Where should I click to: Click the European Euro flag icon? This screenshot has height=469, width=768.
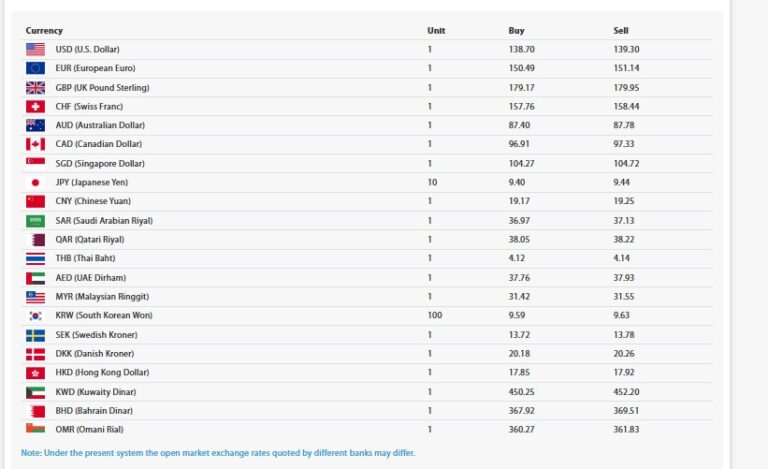click(x=35, y=68)
